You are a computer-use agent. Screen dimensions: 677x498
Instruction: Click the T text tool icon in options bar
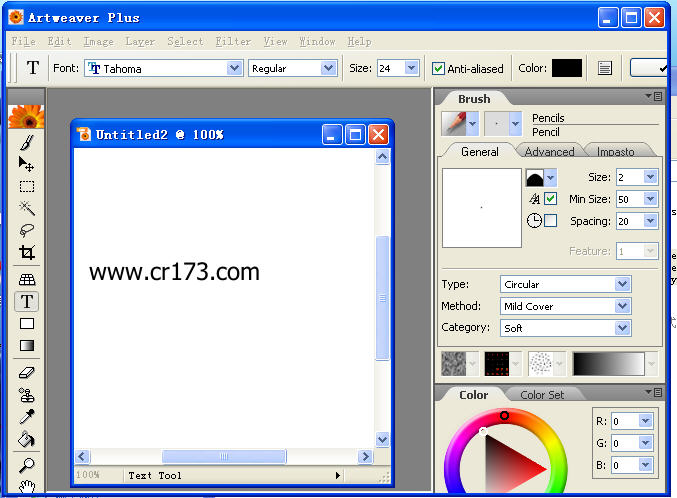pyautogui.click(x=33, y=68)
